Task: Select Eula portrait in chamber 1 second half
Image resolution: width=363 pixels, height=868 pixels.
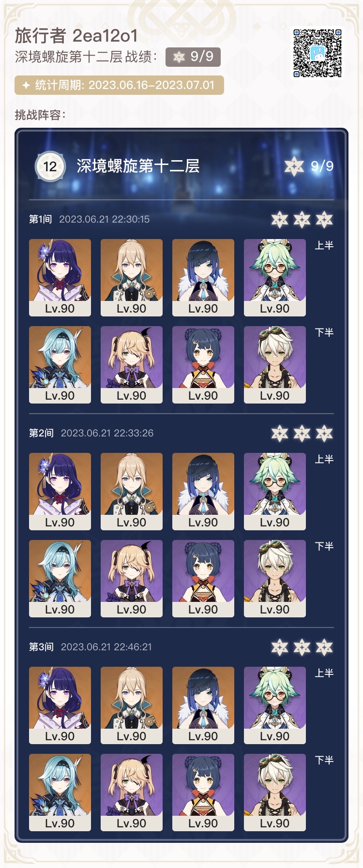Action: (x=60, y=365)
